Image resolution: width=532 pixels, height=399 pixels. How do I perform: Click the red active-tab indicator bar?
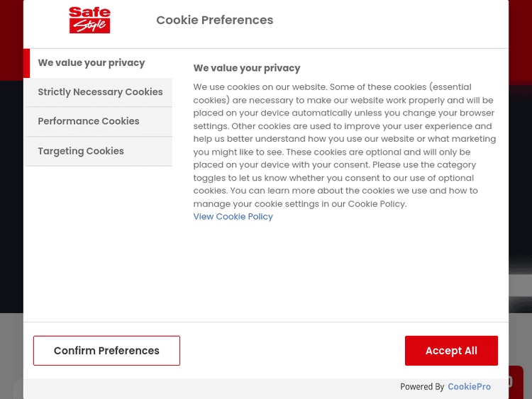[27, 63]
